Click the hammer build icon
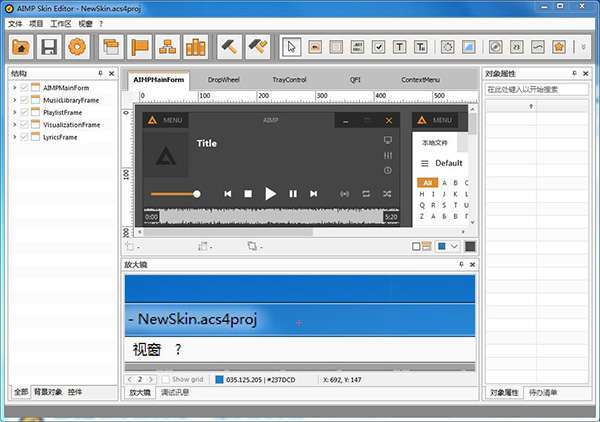The width and height of the screenshot is (600, 422). point(229,46)
